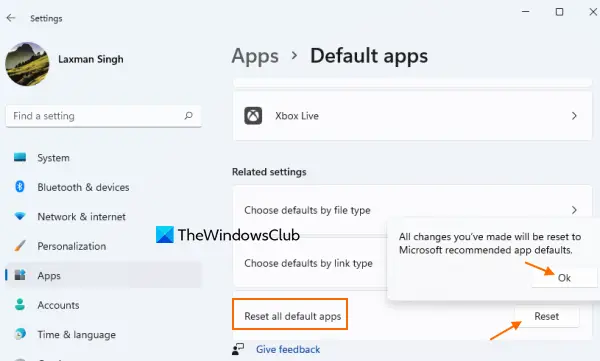Open System settings icon in sidebar
Image resolution: width=600 pixels, height=361 pixels.
click(20, 157)
